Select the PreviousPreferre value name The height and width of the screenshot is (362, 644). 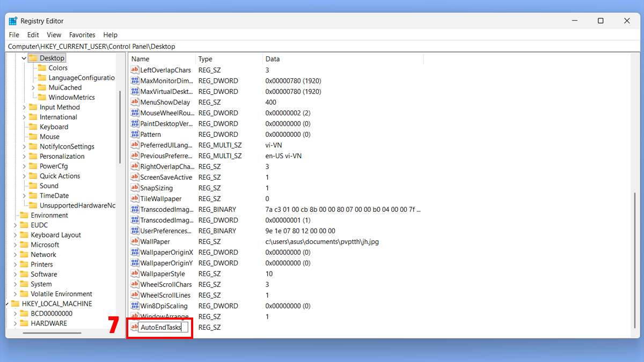166,156
